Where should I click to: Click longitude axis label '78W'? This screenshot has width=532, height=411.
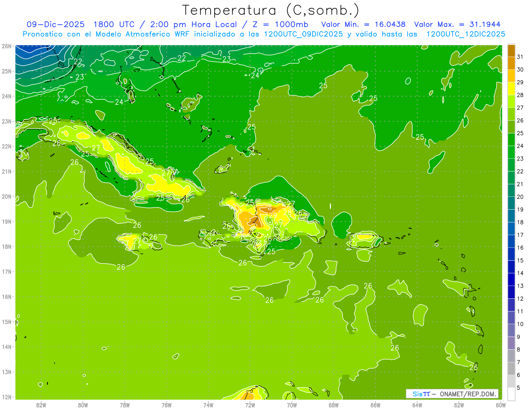pyautogui.click(x=125, y=405)
